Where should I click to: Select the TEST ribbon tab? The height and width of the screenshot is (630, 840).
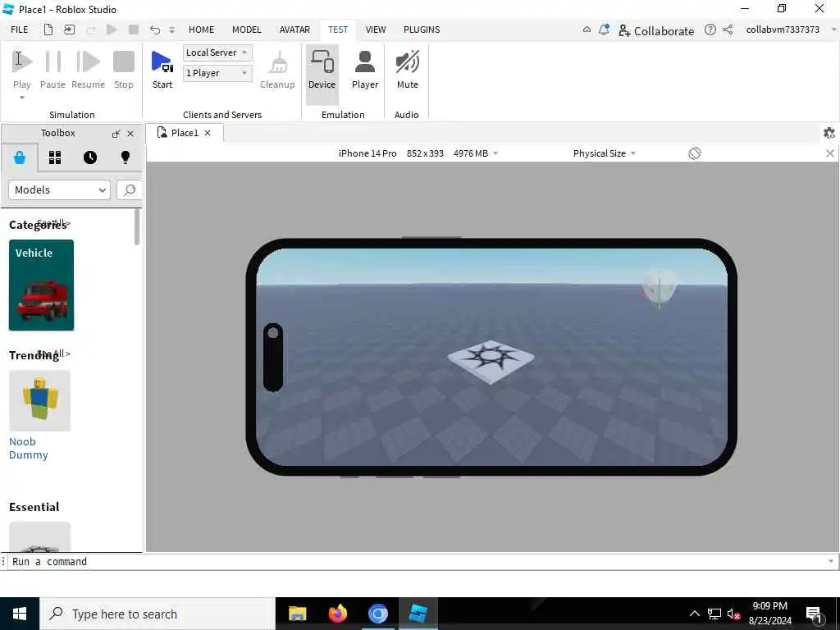click(338, 30)
